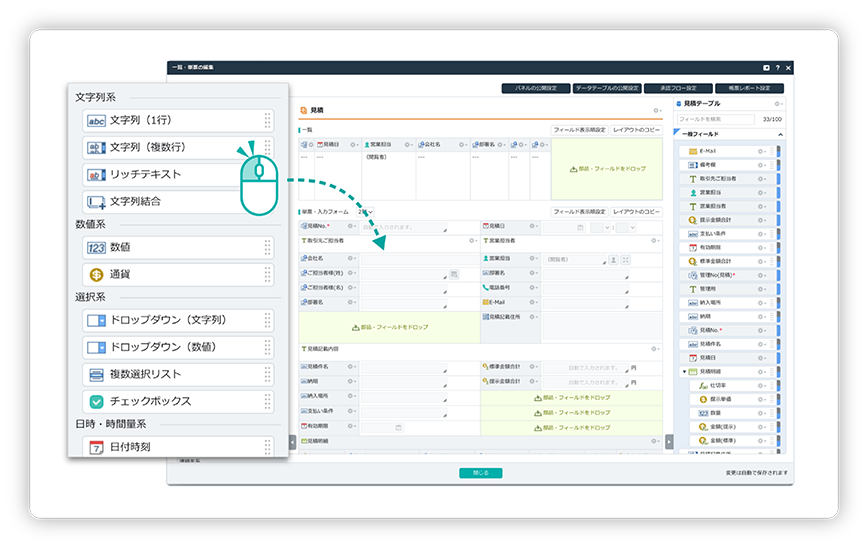The height and width of the screenshot is (548, 868).
Task: Choose the 数値 123 field icon
Action: point(96,248)
